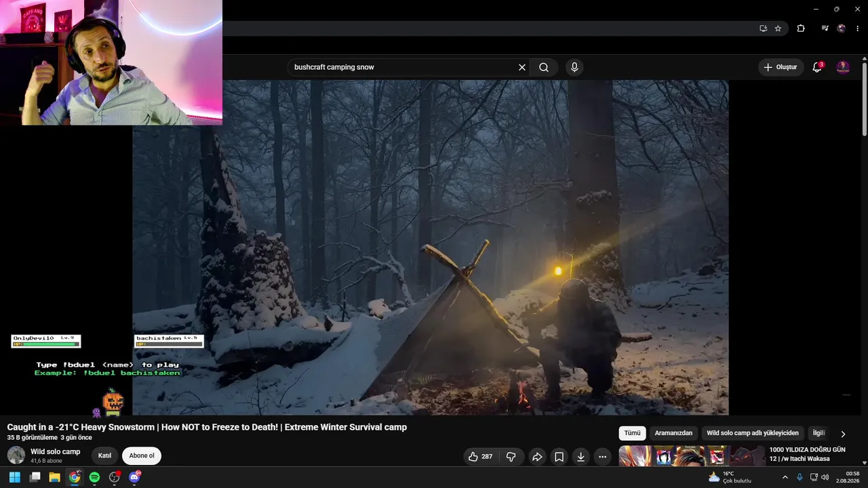Click the video title Caught in a -21°C
868x488 pixels.
coord(207,427)
